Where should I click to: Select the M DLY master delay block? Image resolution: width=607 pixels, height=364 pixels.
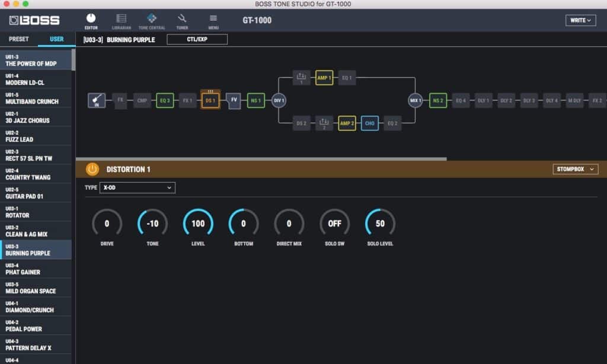click(x=575, y=101)
